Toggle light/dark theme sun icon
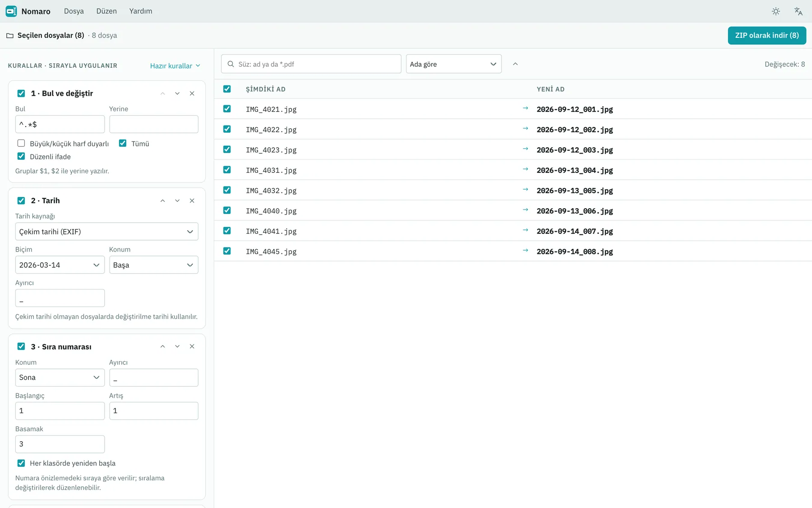The height and width of the screenshot is (508, 812). (x=776, y=11)
